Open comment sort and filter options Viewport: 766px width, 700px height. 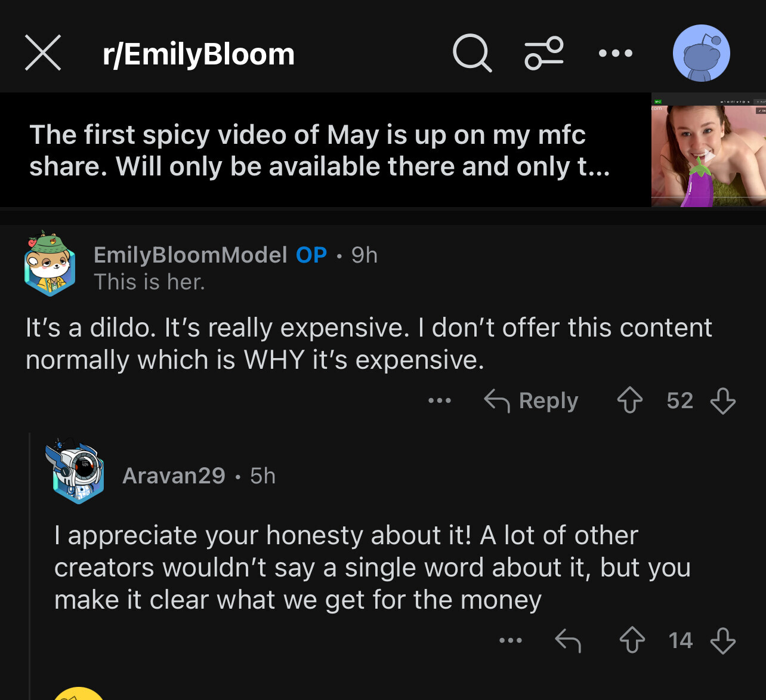coord(543,53)
